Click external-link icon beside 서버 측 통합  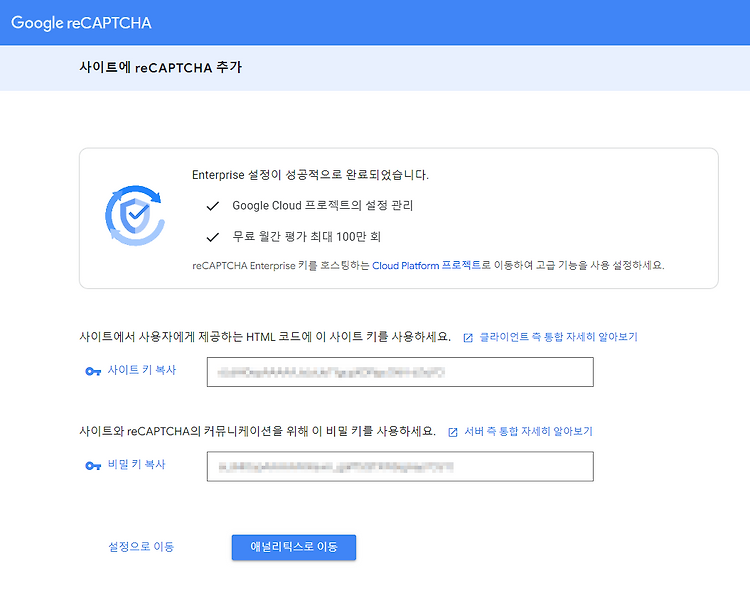point(452,432)
